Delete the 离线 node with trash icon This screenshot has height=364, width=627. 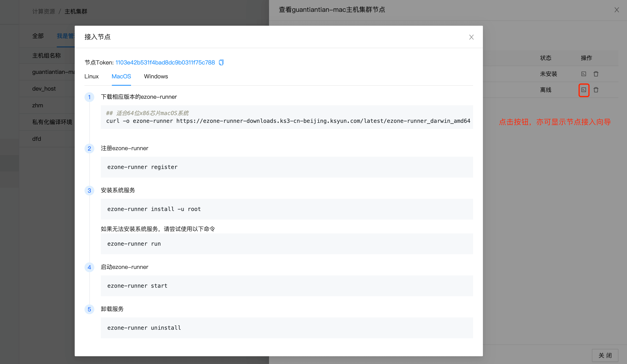[596, 90]
